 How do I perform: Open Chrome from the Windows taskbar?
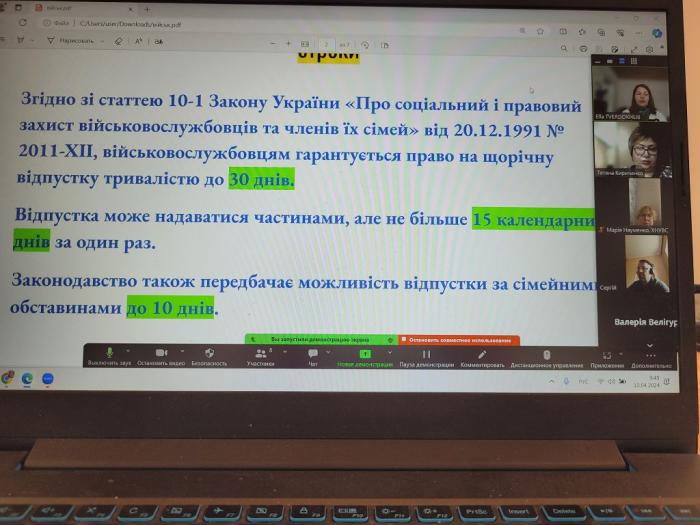[9, 378]
